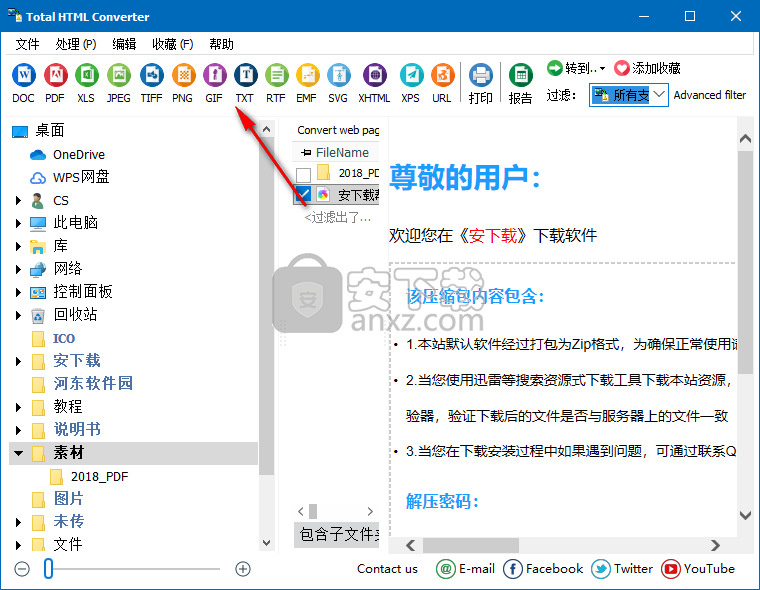Click the 打印 printer icon
The image size is (760, 590).
coord(480,75)
